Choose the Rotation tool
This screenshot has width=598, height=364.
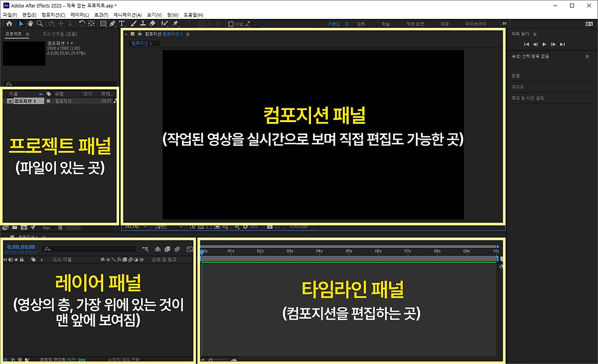pos(82,23)
